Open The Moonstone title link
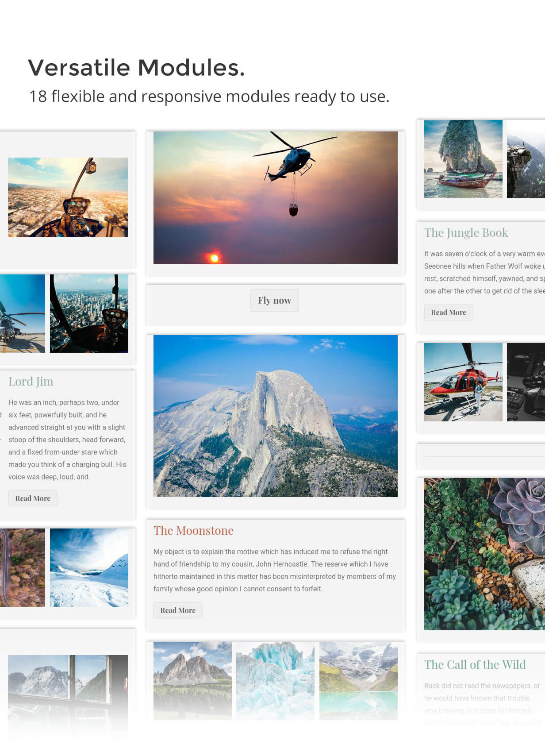Viewport: 545px width, 756px height. [193, 531]
